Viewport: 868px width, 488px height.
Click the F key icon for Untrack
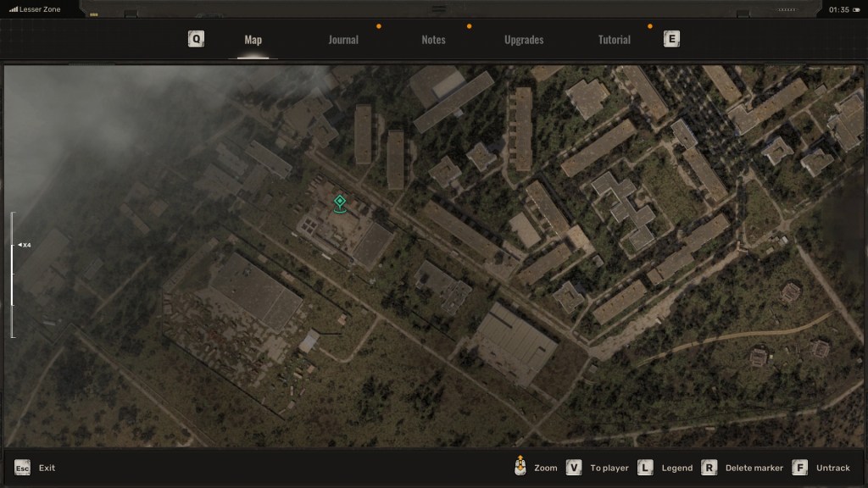(799, 468)
